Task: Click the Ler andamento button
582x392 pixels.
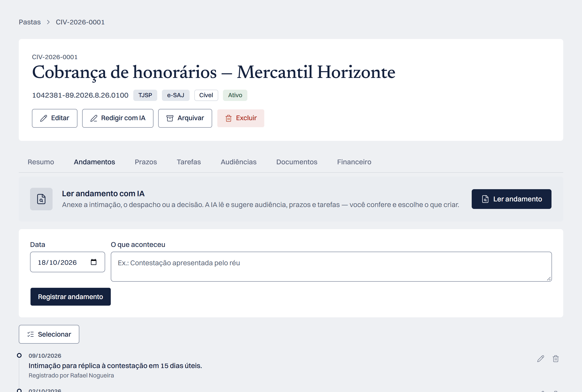Action: click(x=511, y=199)
